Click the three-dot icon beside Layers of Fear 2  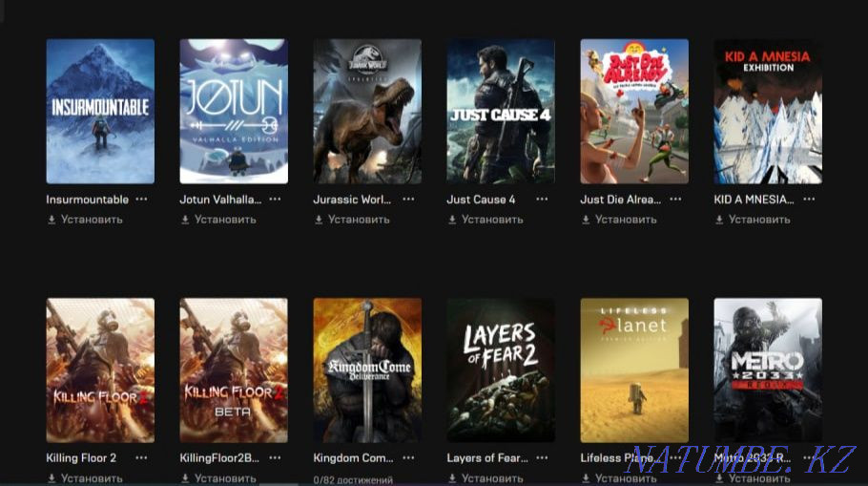[x=542, y=457]
